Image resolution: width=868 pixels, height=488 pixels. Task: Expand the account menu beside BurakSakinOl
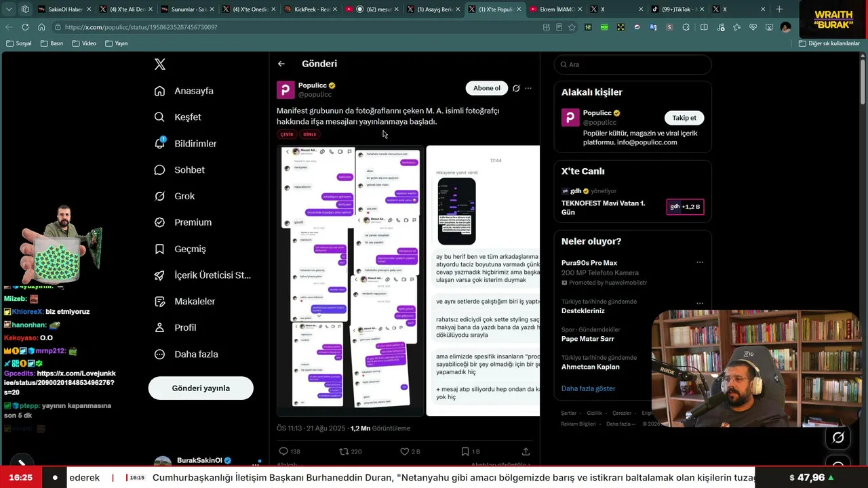(x=256, y=464)
